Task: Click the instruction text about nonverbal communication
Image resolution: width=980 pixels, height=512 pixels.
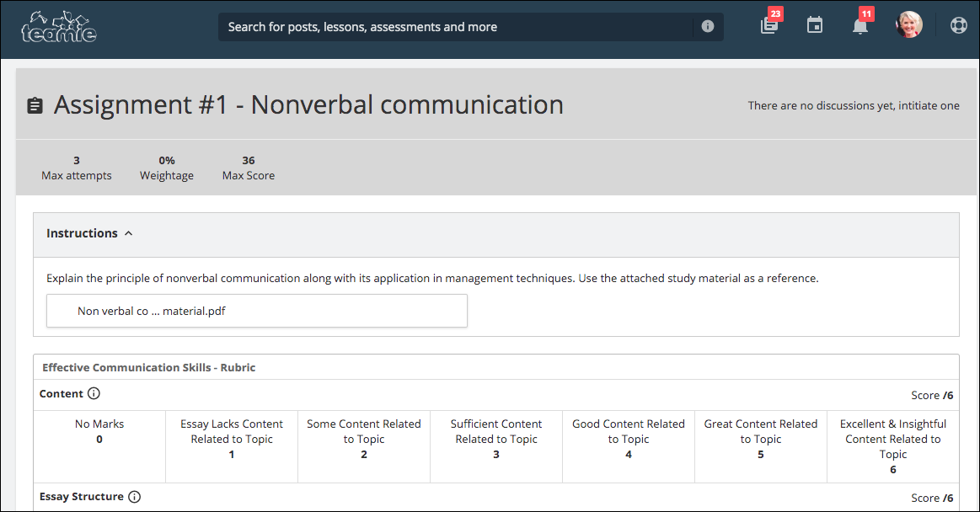Action: pos(432,278)
